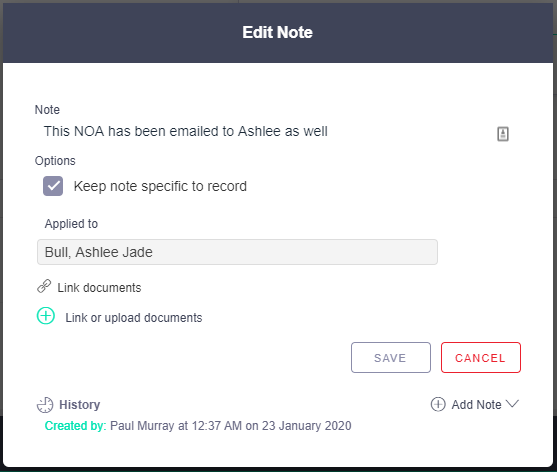Click the Applied to field 'Bull, Ashlee Jade'

tap(237, 252)
